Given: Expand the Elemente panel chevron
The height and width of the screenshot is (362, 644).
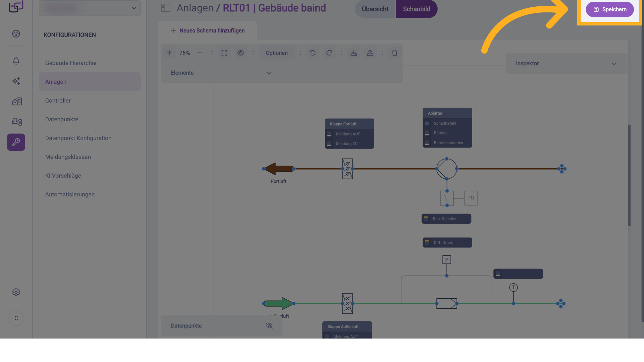Looking at the screenshot, I should [269, 73].
